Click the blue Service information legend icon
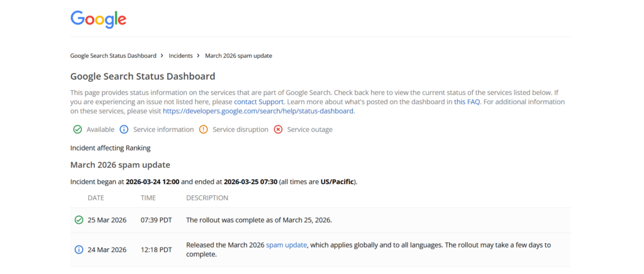The height and width of the screenshot is (274, 644). 124,130
